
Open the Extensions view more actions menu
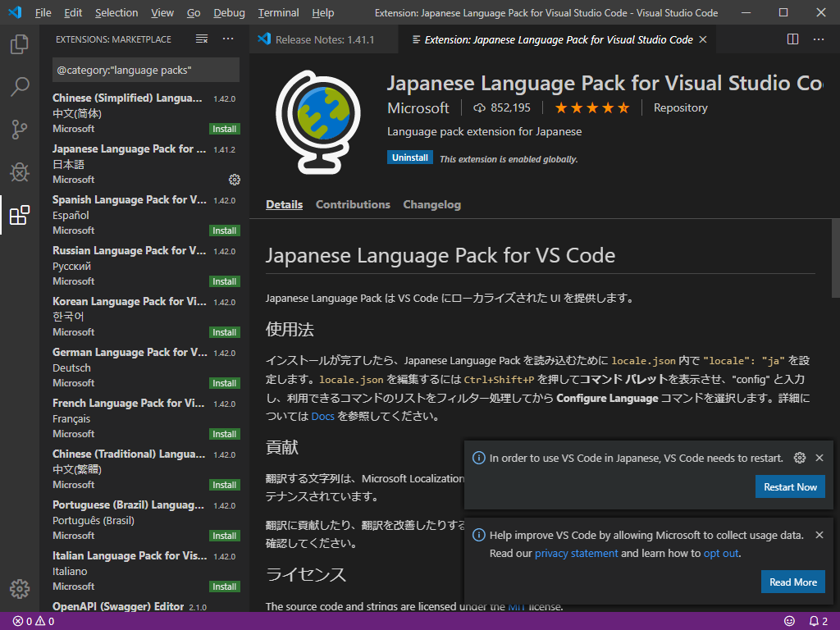[x=228, y=39]
